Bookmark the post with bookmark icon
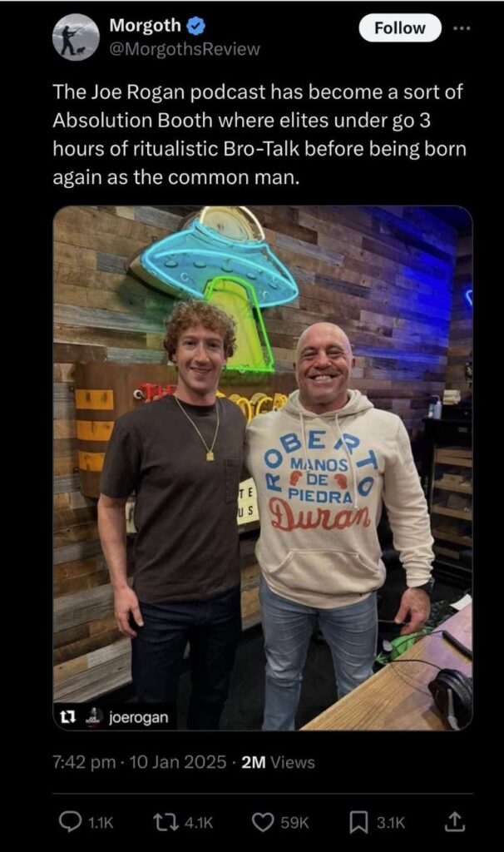This screenshot has height=852, width=504. [358, 823]
